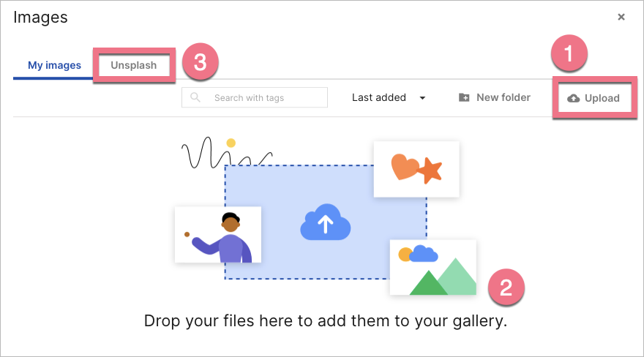Select the My images tab
644x357 pixels.
pos(54,65)
